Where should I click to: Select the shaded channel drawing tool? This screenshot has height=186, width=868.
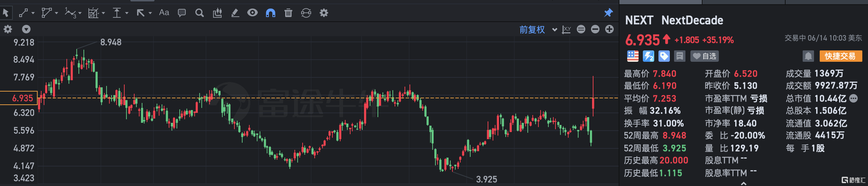pyautogui.click(x=93, y=13)
